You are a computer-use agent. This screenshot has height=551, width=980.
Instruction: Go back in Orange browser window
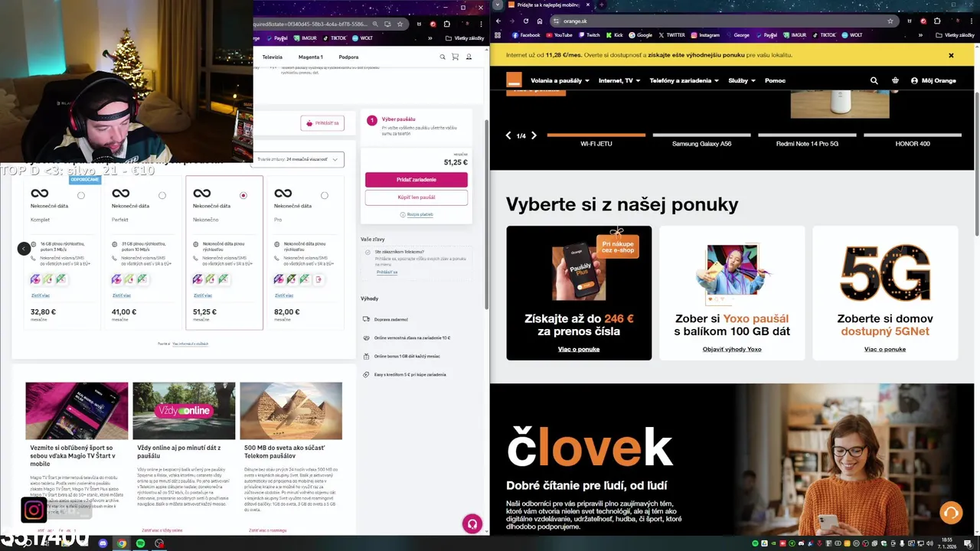coord(498,21)
